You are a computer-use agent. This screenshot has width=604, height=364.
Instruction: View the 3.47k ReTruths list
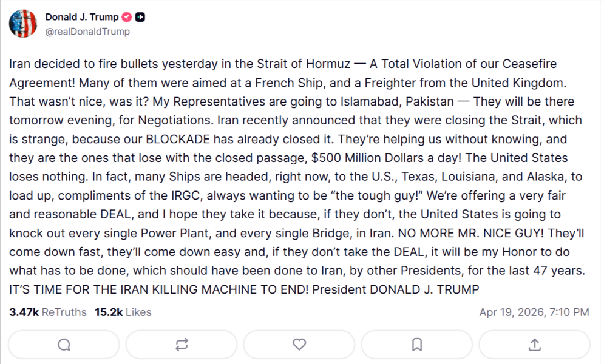click(48, 312)
